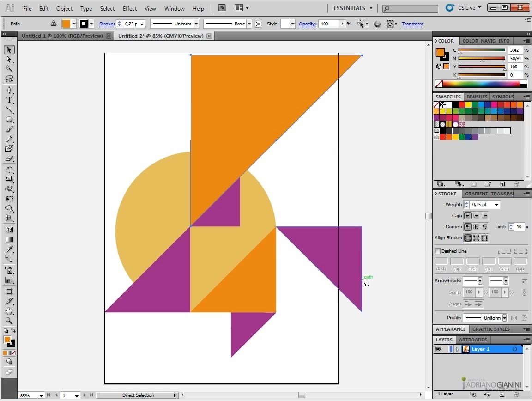Open the Basic brush definition dropdown
The image size is (532, 401).
pos(249,24)
